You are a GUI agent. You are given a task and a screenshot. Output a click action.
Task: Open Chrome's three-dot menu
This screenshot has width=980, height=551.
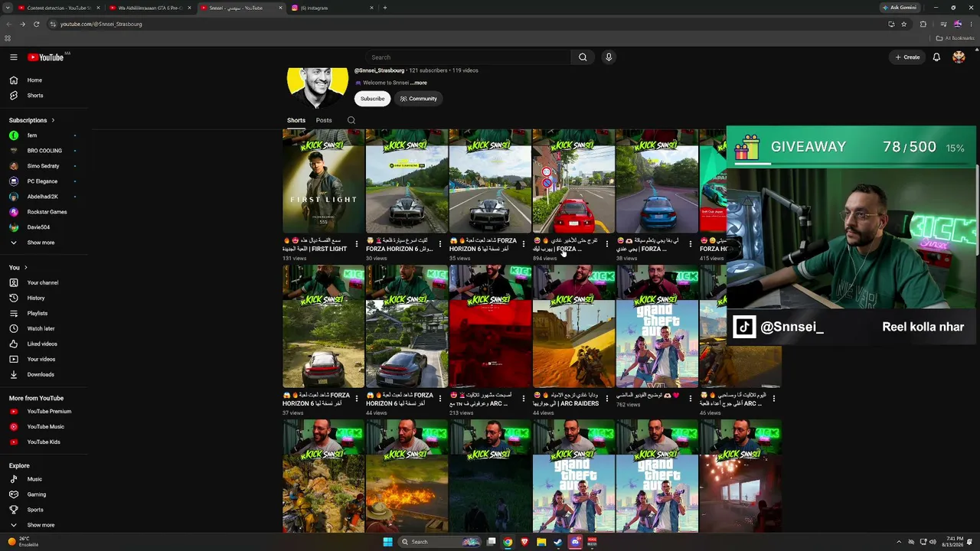pyautogui.click(x=971, y=24)
